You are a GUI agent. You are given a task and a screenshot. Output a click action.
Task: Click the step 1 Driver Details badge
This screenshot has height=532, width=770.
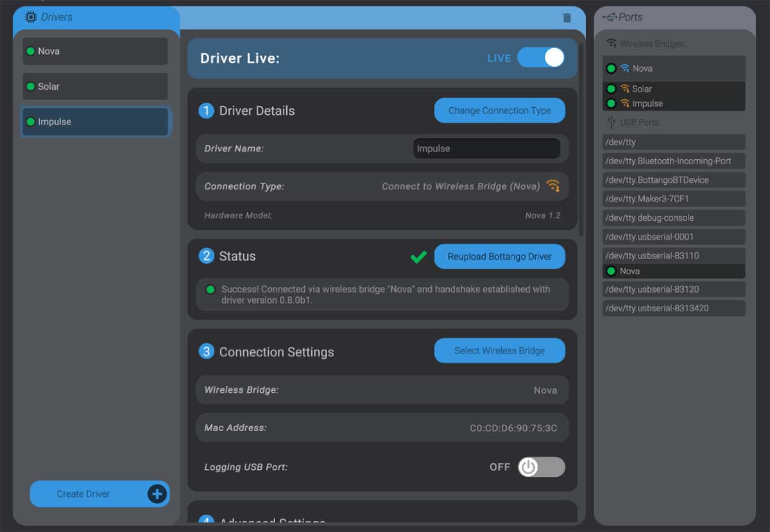(x=206, y=111)
